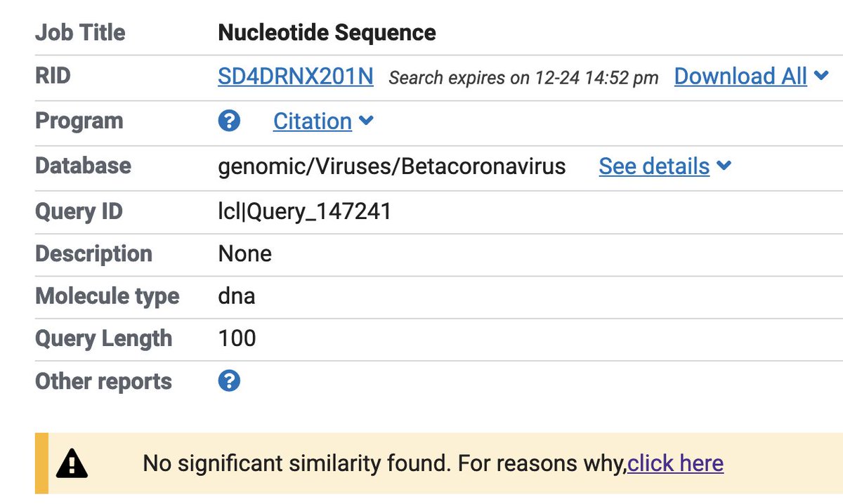Click the Nucleotide Sequence job title text
This screenshot has height=504, width=843.
(327, 32)
